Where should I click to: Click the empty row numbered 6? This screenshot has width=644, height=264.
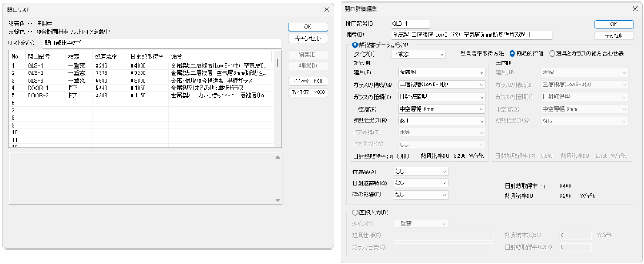(140, 102)
